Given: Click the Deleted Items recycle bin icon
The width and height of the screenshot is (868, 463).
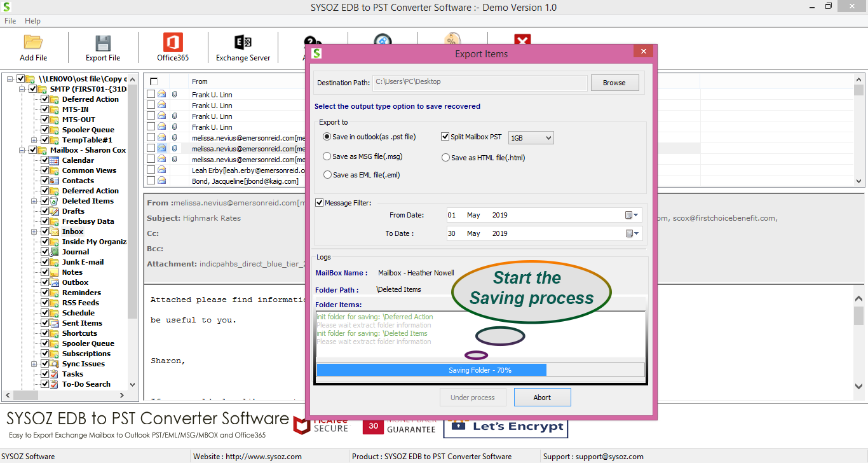Looking at the screenshot, I should click(55, 201).
